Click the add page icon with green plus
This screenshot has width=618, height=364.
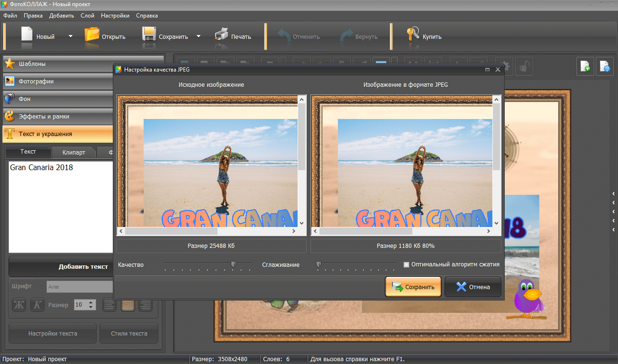click(585, 66)
